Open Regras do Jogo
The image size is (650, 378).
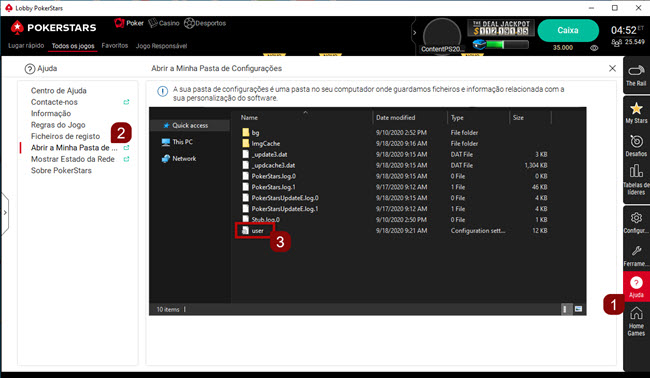(x=58, y=125)
